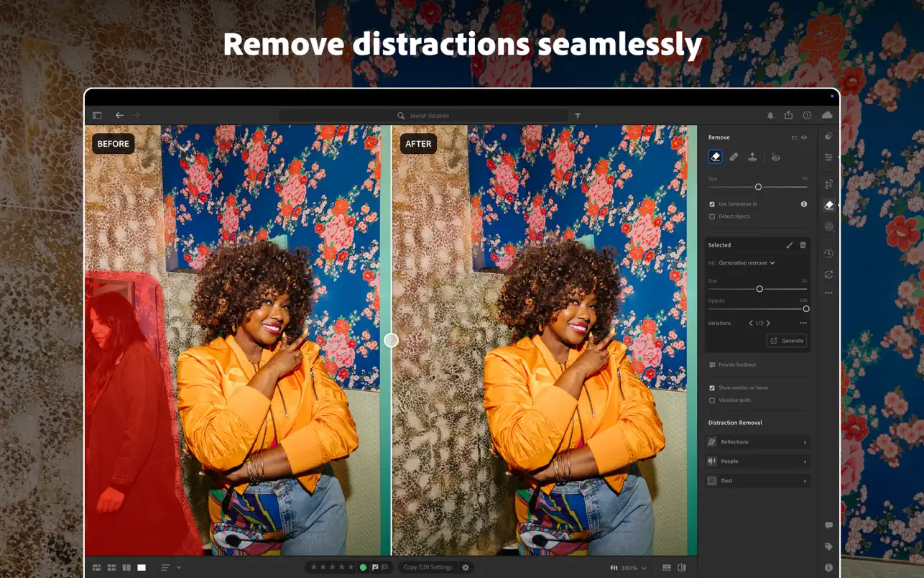The width and height of the screenshot is (924, 578).
Task: Click the Copy Edit Settings button
Action: (428, 567)
